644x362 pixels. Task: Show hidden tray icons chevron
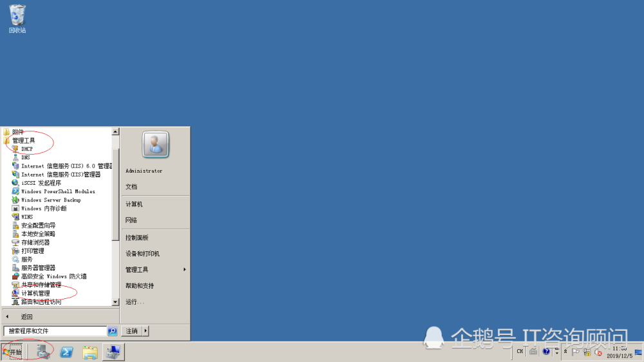point(565,352)
